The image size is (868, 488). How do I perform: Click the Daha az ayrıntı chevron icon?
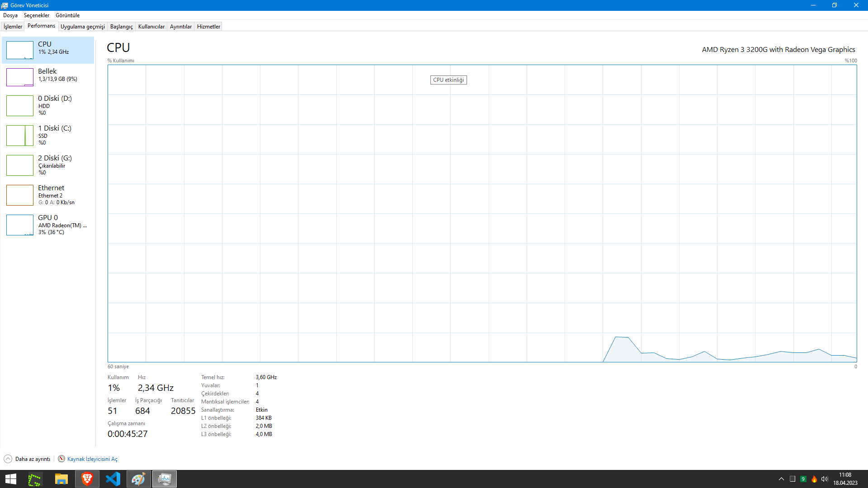(8, 459)
